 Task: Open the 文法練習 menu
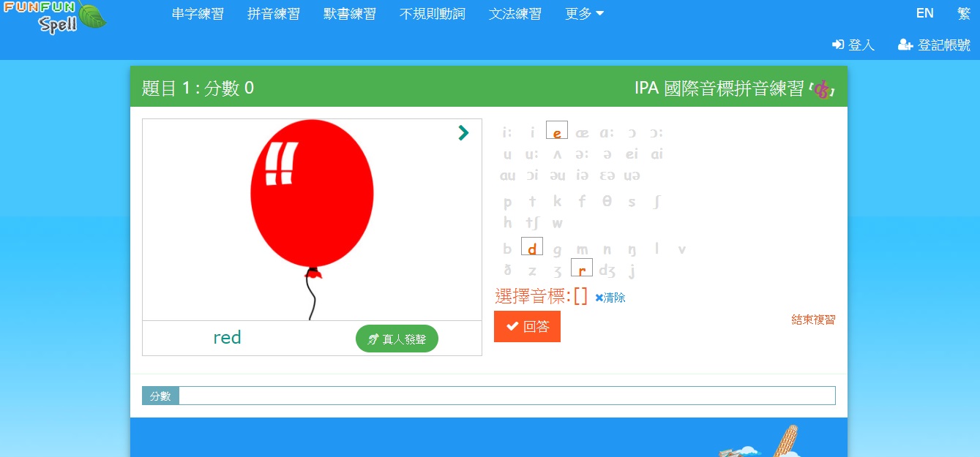click(515, 14)
